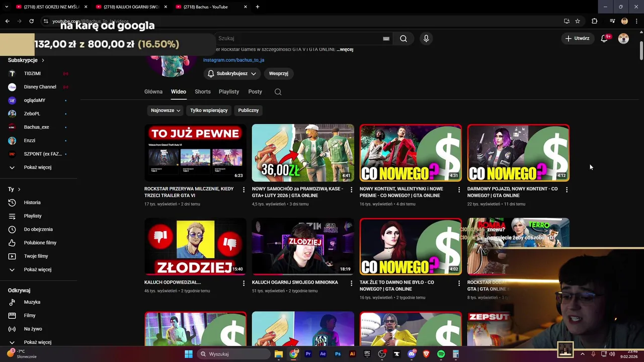Expand the Subskrypcje section header
This screenshot has width=644, height=362.
pos(26,60)
